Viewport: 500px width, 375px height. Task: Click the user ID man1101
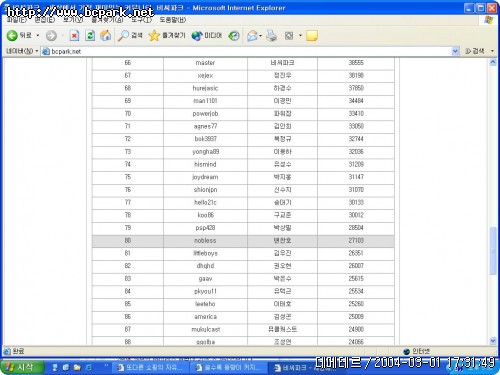[205, 101]
